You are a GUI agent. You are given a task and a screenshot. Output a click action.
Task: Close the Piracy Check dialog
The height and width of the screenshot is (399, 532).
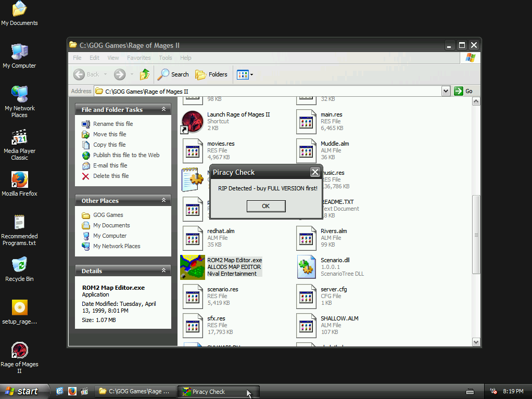click(315, 172)
